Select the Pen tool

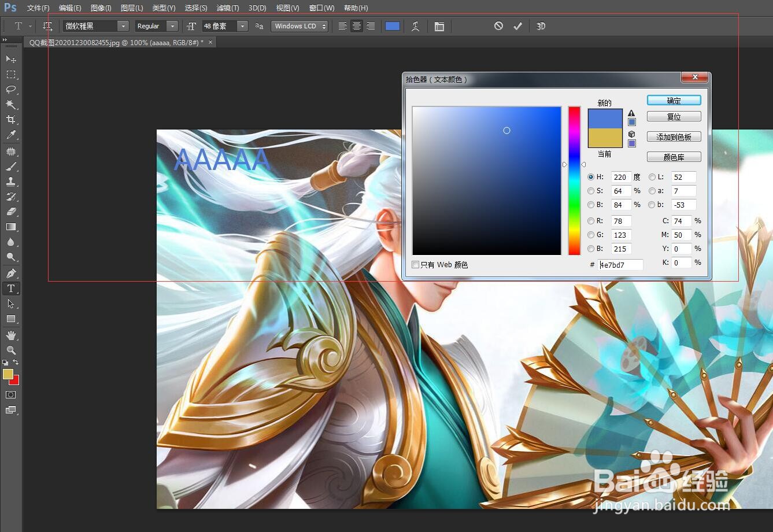(x=10, y=273)
